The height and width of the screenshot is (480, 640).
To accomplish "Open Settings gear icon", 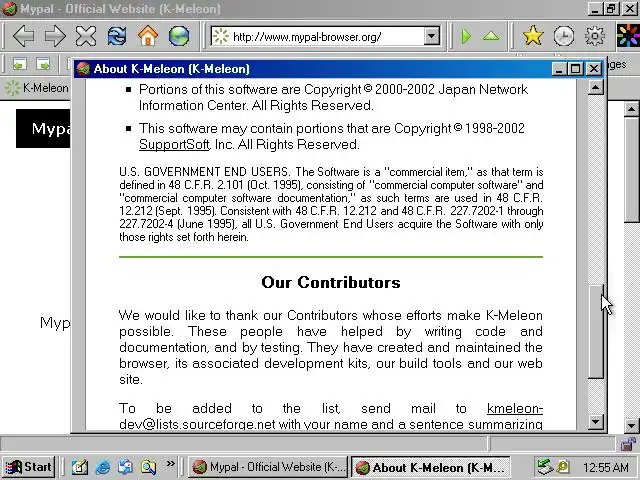I will (595, 36).
